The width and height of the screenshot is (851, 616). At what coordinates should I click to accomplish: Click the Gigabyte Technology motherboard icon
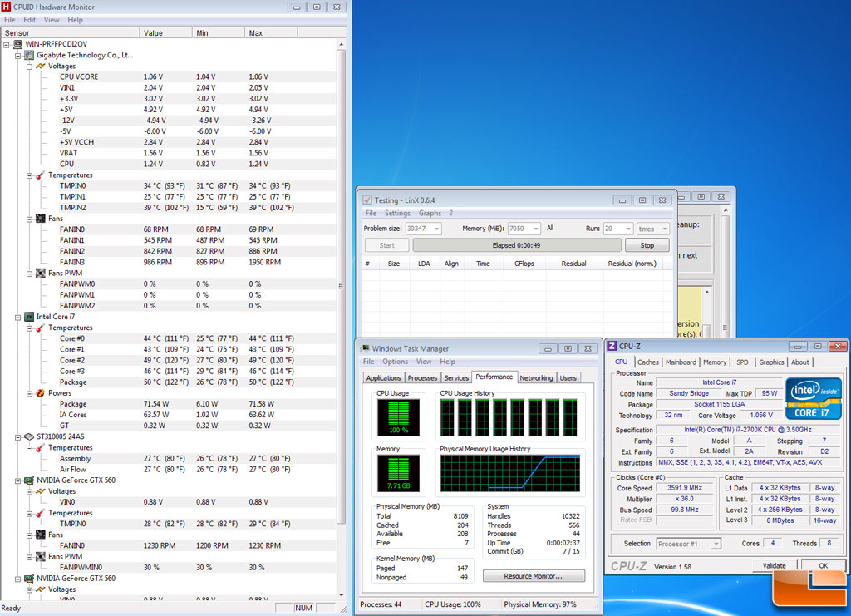tap(30, 55)
